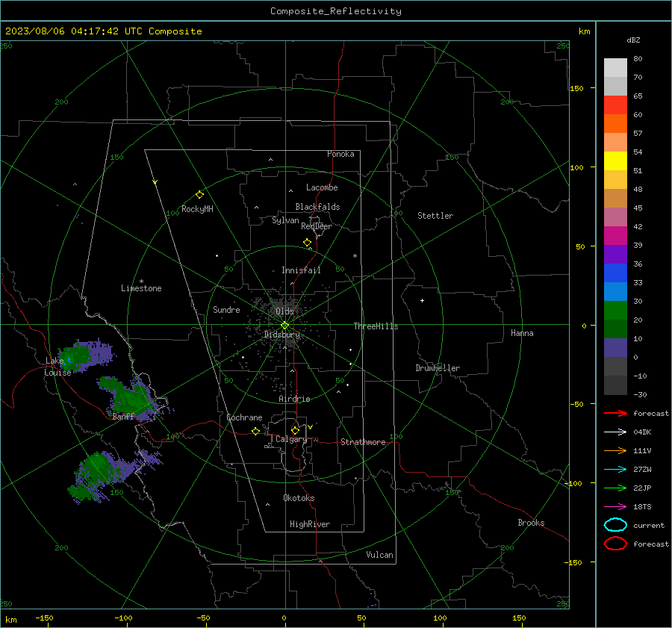Click the cyan 27ZW arrow in legend
Image resolution: width=672 pixels, height=628 pixels.
pyautogui.click(x=615, y=470)
